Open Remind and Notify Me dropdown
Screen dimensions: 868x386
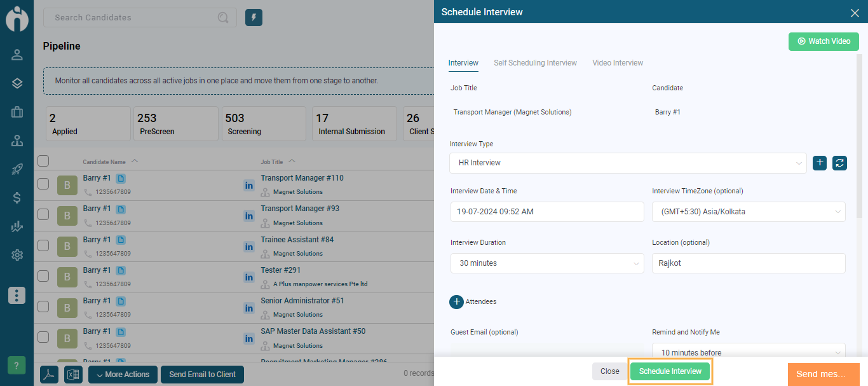coord(749,351)
